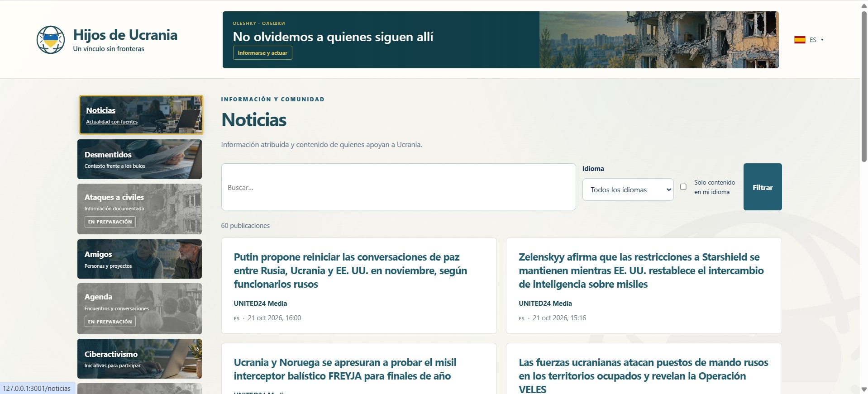This screenshot has height=394, width=868.
Task: Click the Filtrar button
Action: point(762,187)
